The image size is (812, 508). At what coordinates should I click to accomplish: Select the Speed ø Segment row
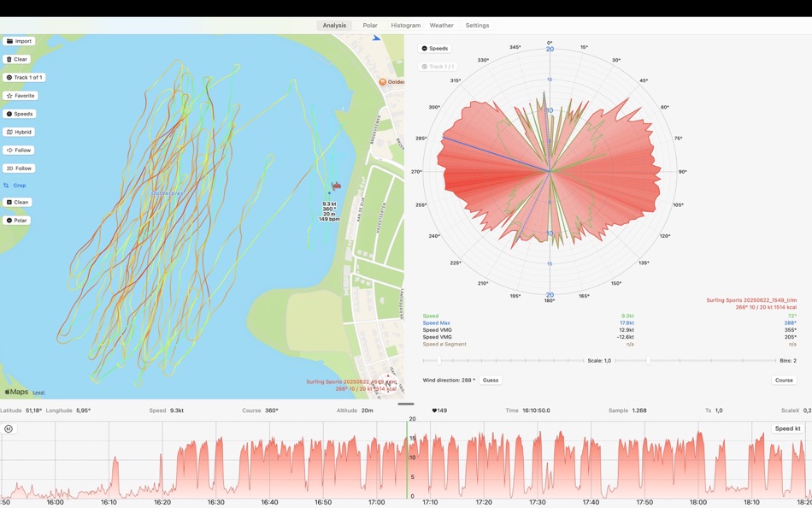[609, 344]
